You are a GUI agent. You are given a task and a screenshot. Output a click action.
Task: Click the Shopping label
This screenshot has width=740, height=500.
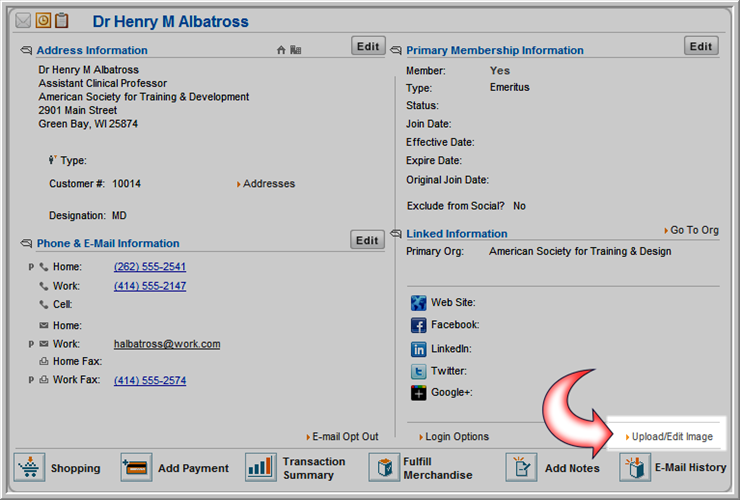coord(76,468)
